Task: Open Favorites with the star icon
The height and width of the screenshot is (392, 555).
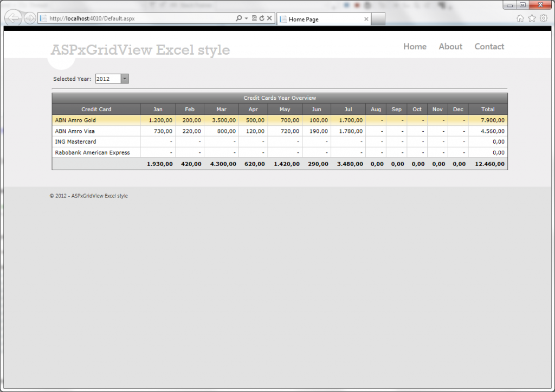Action: (532, 18)
